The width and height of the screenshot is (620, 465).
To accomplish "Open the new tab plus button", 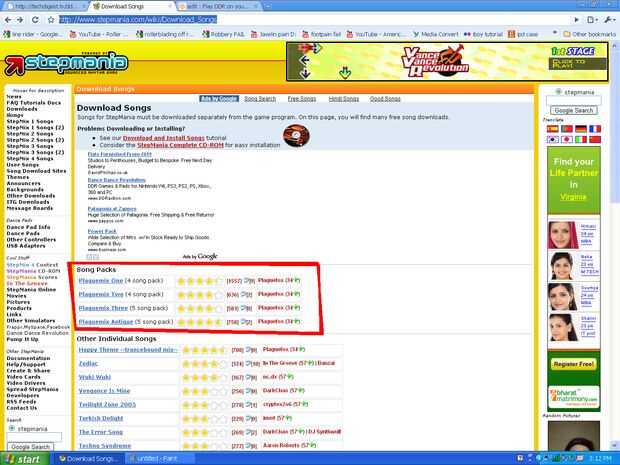I will pos(268,6).
